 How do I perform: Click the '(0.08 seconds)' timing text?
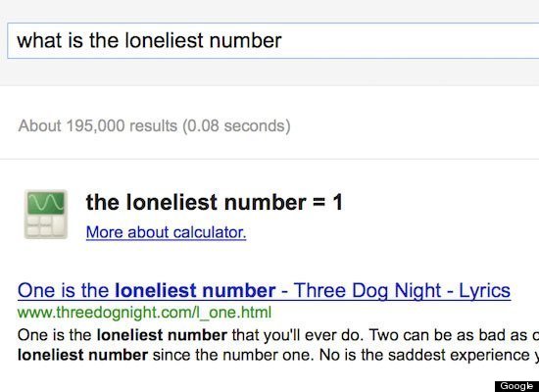point(236,125)
